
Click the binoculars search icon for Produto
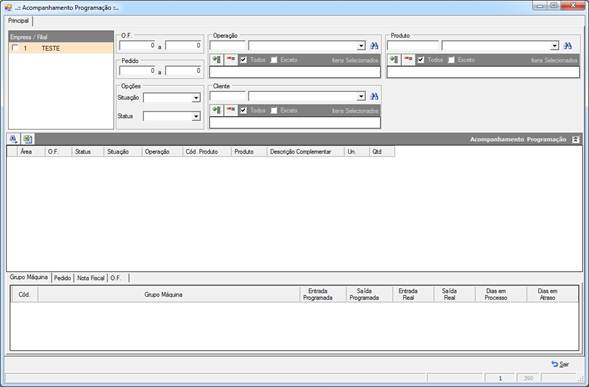tap(568, 46)
